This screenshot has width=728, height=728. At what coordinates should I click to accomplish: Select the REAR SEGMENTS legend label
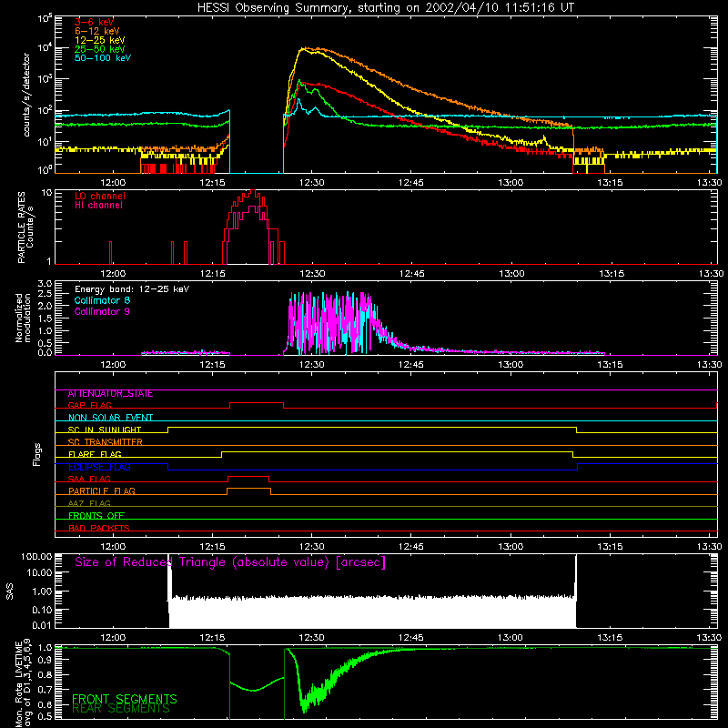[121, 709]
